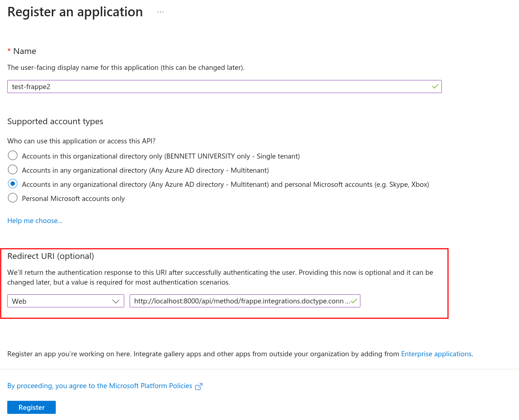Click the external link icon beside Platform Policies
This screenshot has height=420, width=519.
pos(198,386)
